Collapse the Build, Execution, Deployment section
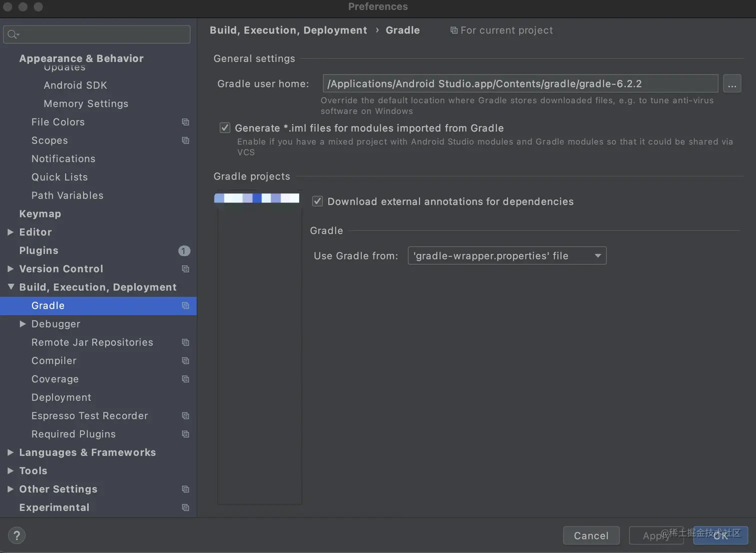Viewport: 756px width, 553px height. [x=10, y=287]
